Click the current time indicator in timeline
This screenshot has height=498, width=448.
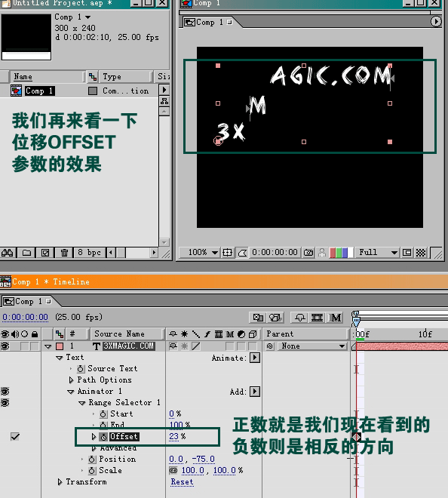[x=356, y=321]
